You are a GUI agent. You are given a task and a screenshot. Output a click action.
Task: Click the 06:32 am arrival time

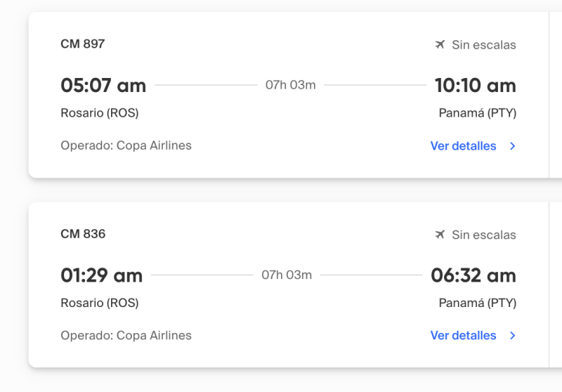tap(473, 275)
